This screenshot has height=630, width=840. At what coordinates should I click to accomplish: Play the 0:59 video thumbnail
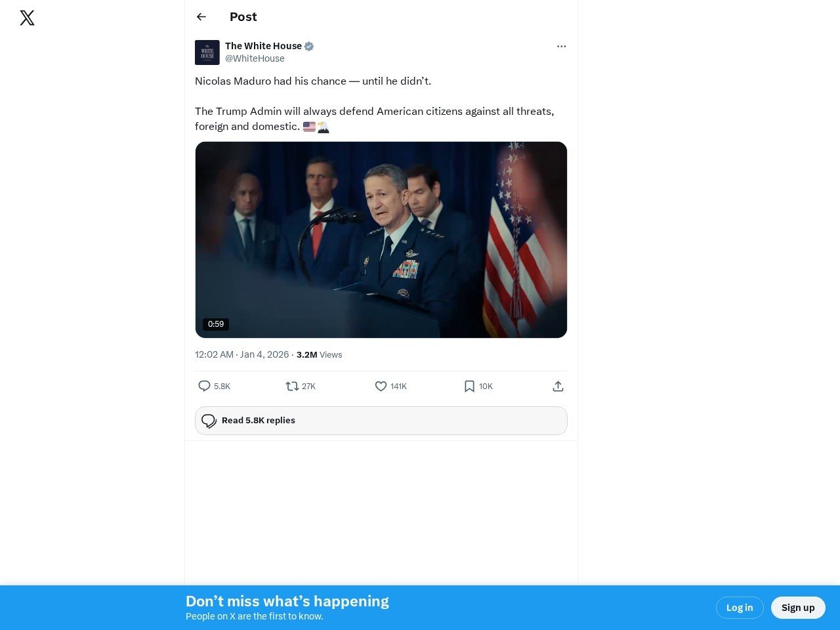click(381, 240)
